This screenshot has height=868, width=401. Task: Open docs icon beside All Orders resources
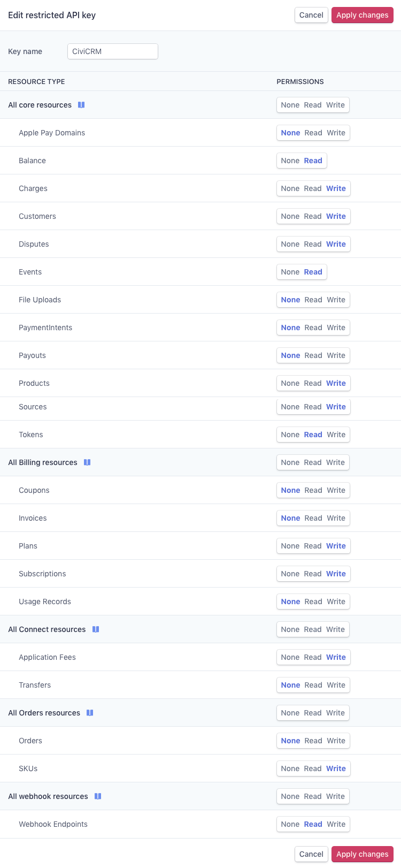[90, 713]
